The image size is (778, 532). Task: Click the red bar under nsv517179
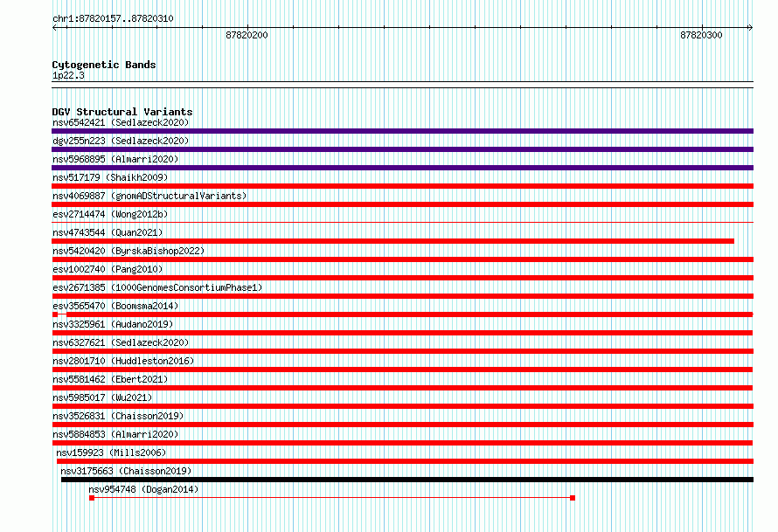[x=402, y=186]
